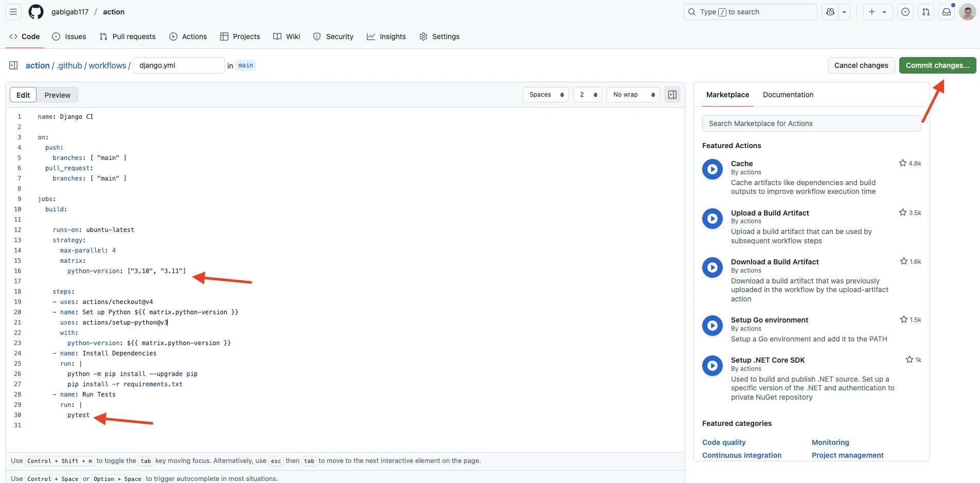Click the pull requests icon in the header
This screenshot has height=483, width=980.
point(925,11)
